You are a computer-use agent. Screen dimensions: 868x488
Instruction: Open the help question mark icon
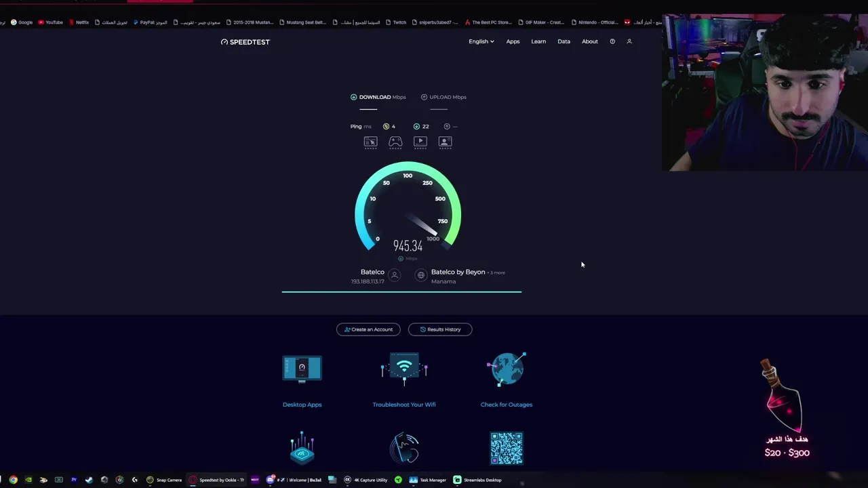612,41
